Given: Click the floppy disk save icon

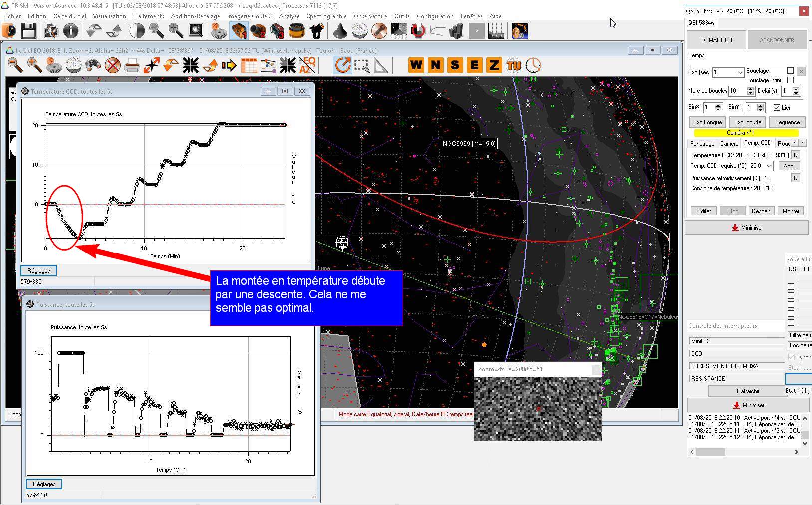Looking at the screenshot, I should pyautogui.click(x=29, y=31).
